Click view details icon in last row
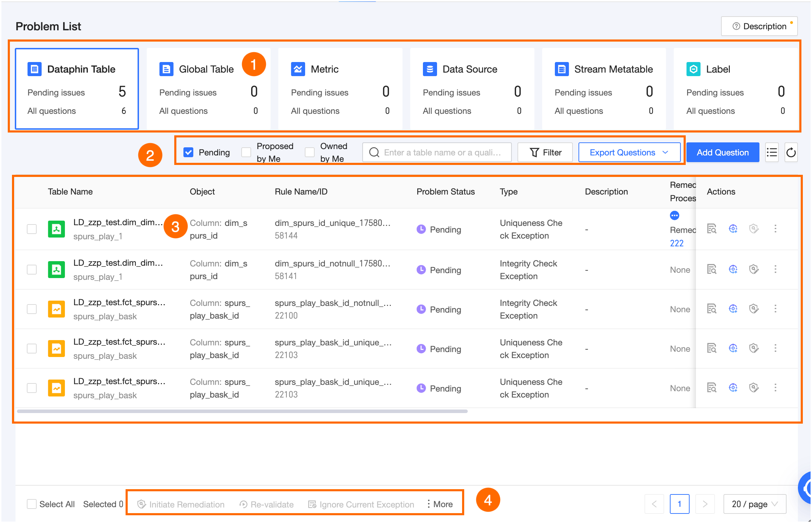Viewport: 812px width, 523px height. (712, 388)
